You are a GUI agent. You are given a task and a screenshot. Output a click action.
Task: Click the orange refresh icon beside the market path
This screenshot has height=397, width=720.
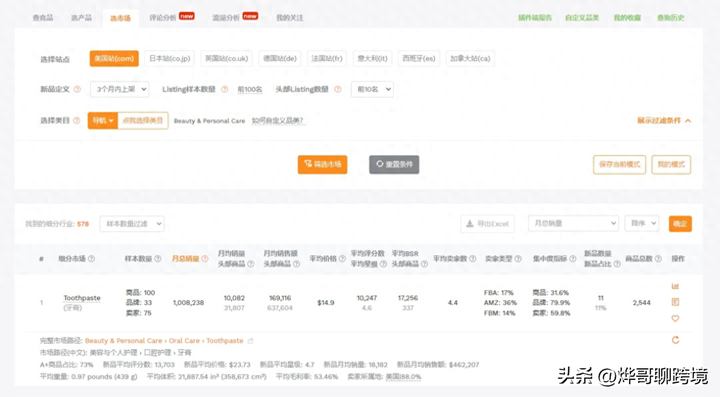coord(675,340)
